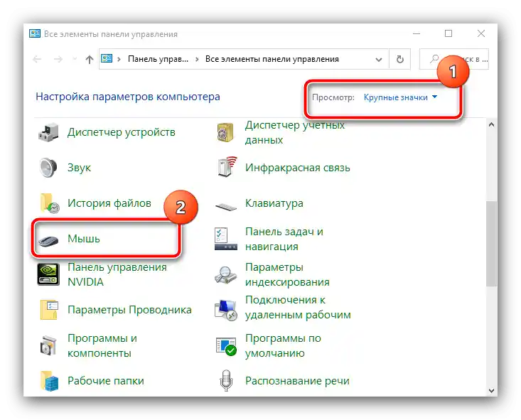Click the Программы по умолчанию icon

226,346
